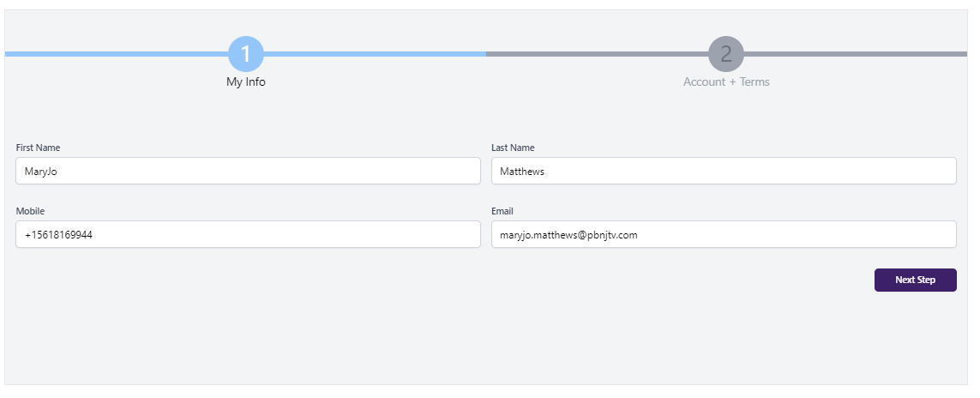Click the Last Name label text

[513, 148]
